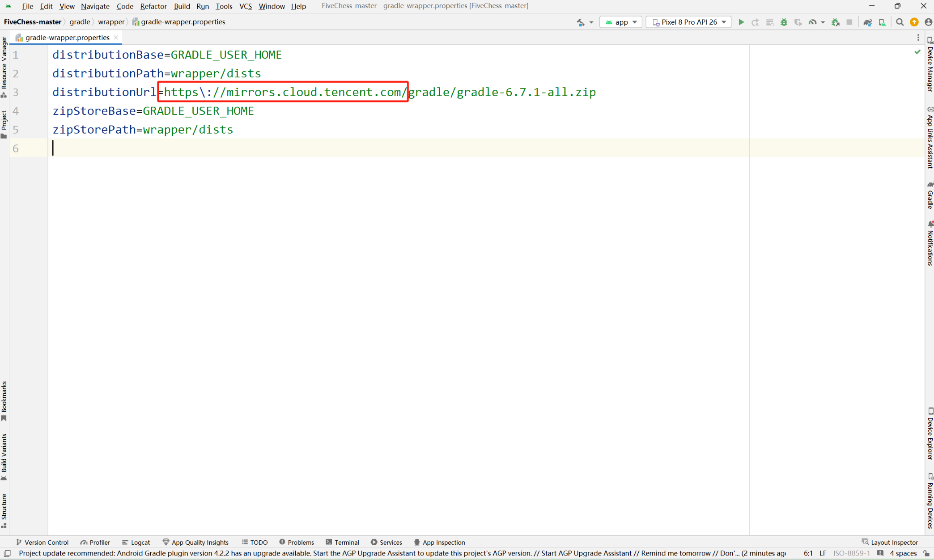Screen dimensions: 934x560
Task: Open the Refactor menu
Action: [153, 6]
